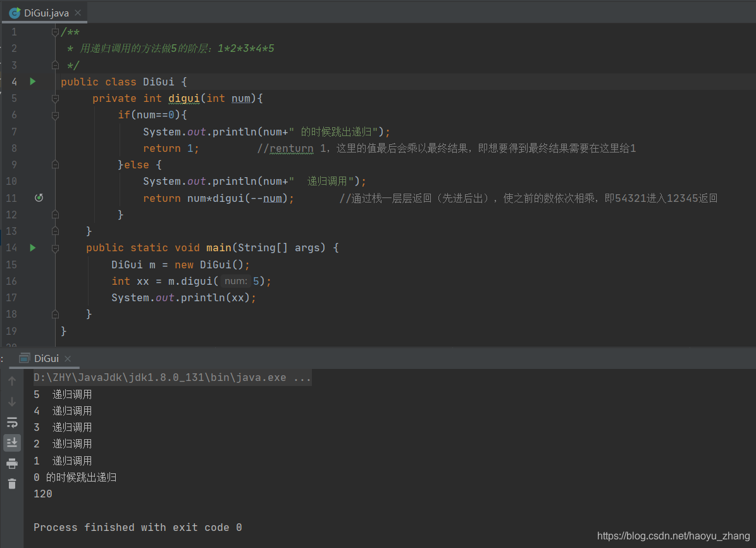Click the digui method name on line 5

point(183,99)
